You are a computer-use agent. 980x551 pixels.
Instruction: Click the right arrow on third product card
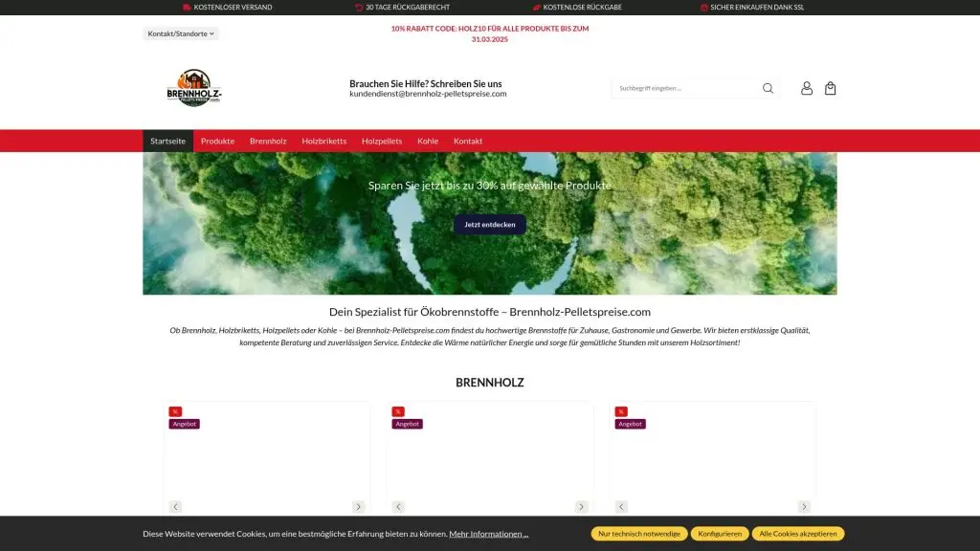[x=804, y=506]
